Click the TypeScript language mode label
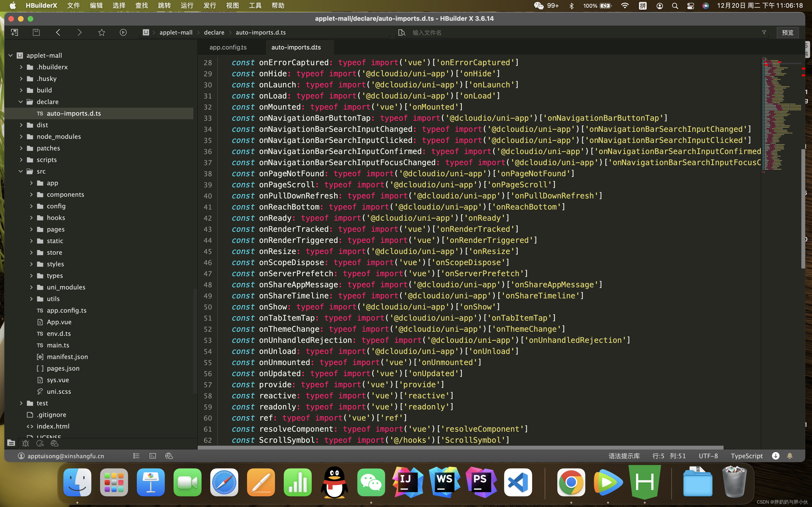Viewport: 812px width, 507px height. [747, 456]
